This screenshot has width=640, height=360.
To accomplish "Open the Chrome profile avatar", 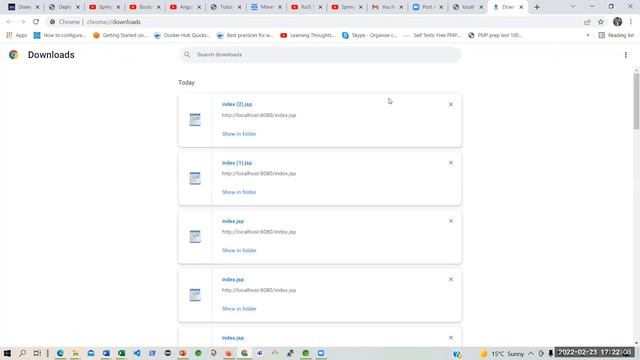I will (x=617, y=22).
